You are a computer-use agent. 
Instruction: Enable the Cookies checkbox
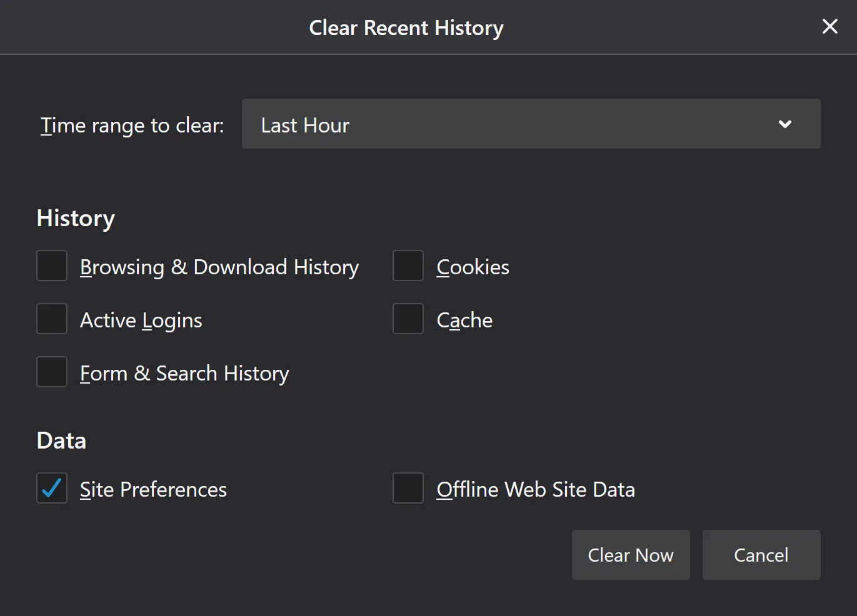408,266
